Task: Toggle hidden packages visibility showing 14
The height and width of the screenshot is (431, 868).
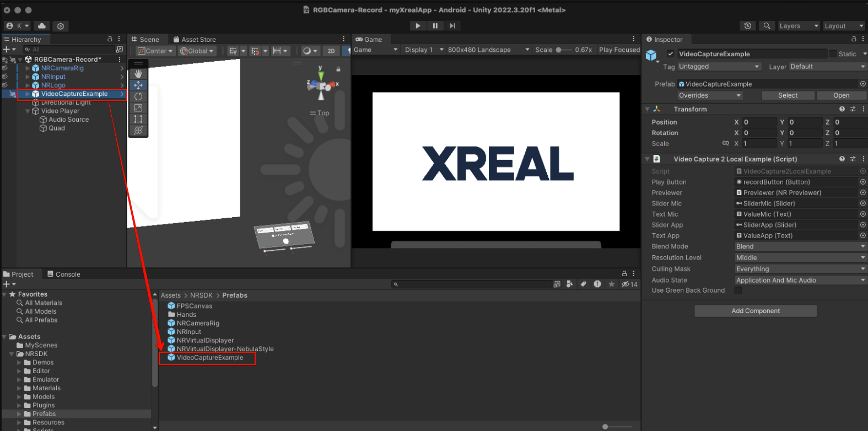Action: 629,284
